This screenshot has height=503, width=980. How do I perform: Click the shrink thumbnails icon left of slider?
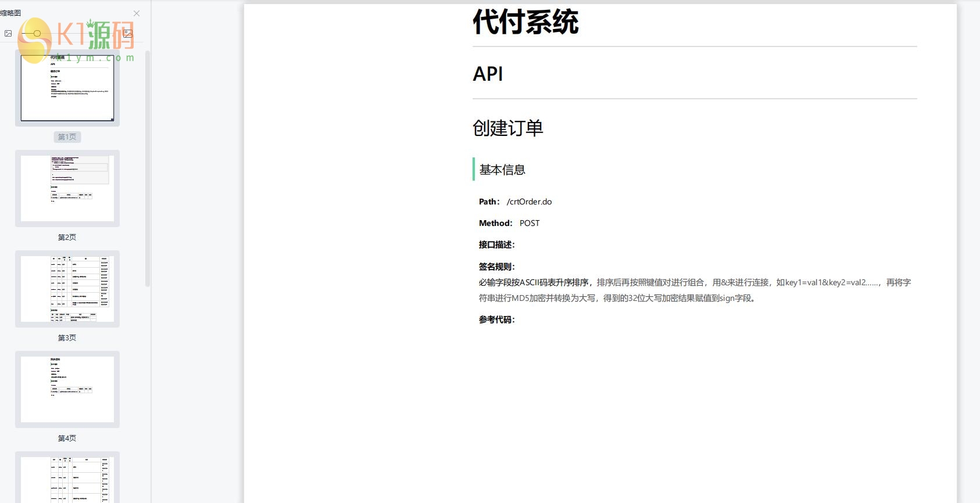(x=8, y=34)
